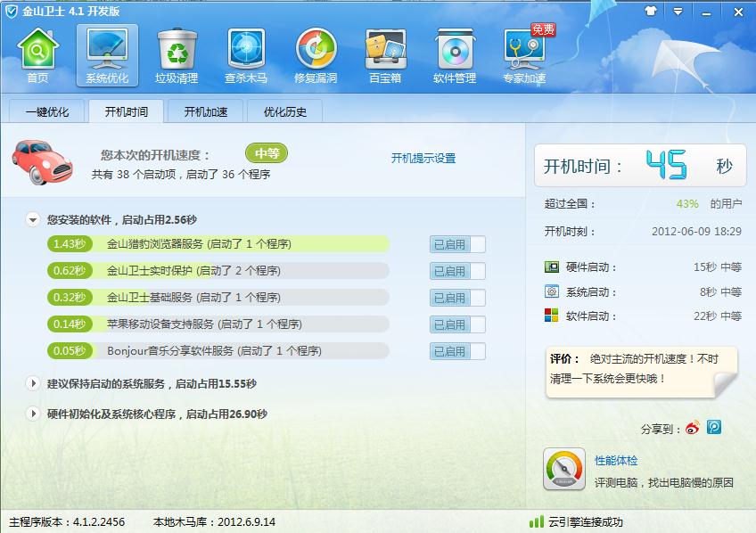The width and height of the screenshot is (756, 533).
Task: Open the 优化历史 tab
Action: (283, 112)
